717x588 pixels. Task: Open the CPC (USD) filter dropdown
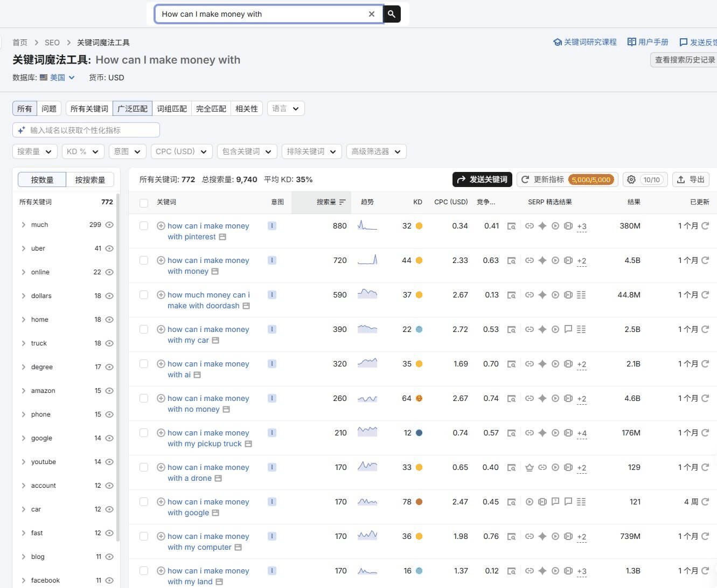[182, 151]
